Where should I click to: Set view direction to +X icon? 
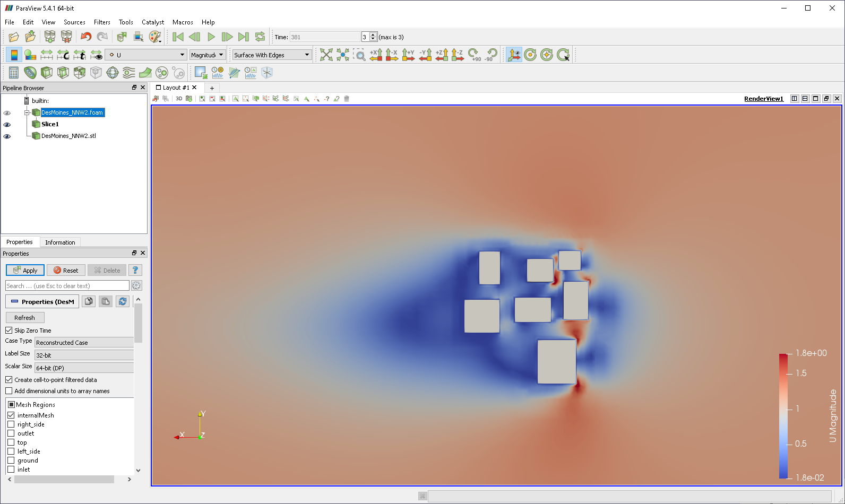(x=376, y=55)
